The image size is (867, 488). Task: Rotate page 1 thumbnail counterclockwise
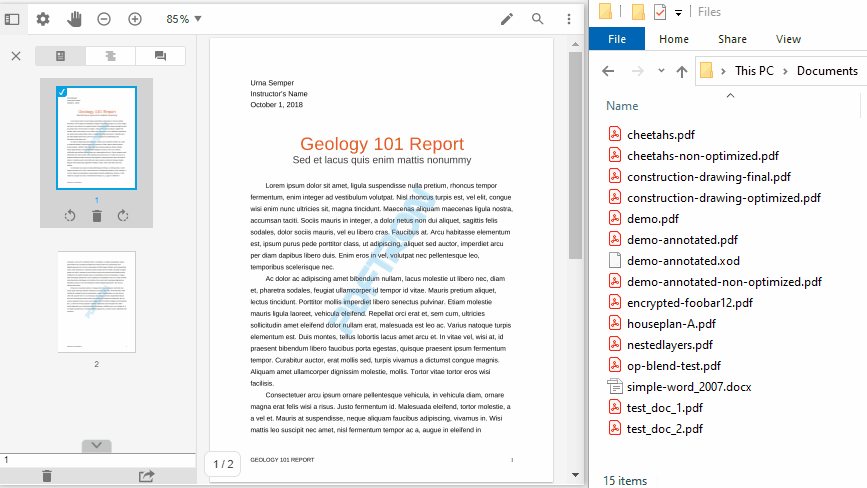(x=70, y=216)
